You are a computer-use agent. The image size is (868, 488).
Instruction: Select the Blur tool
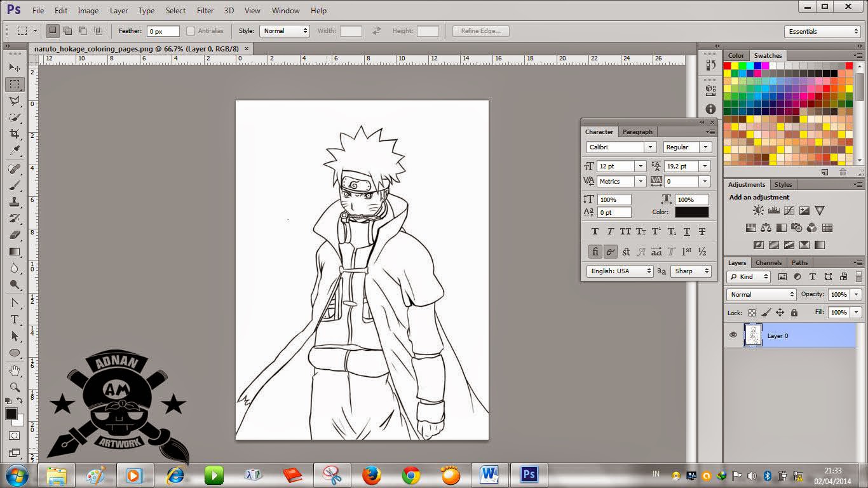click(x=14, y=268)
